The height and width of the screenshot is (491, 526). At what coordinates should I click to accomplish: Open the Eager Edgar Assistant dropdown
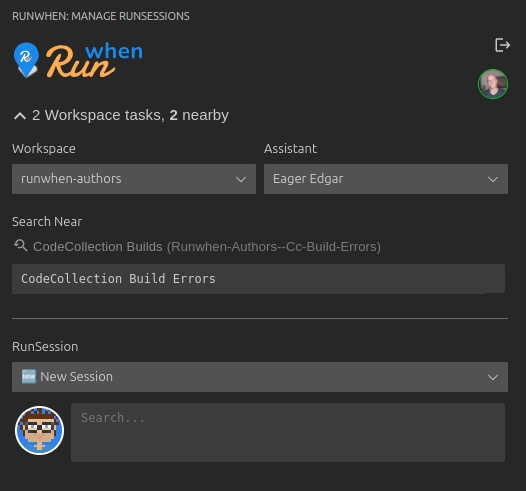[x=386, y=179]
